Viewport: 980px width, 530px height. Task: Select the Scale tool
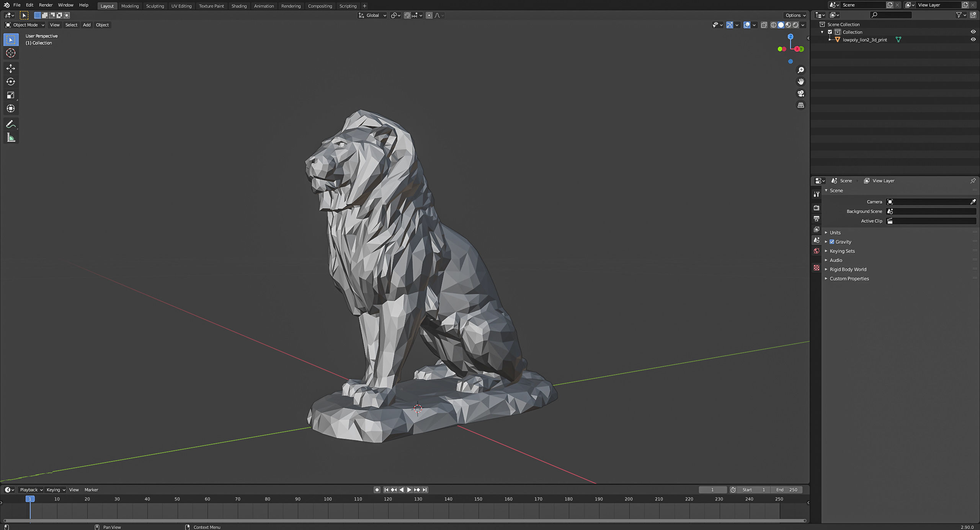[11, 95]
